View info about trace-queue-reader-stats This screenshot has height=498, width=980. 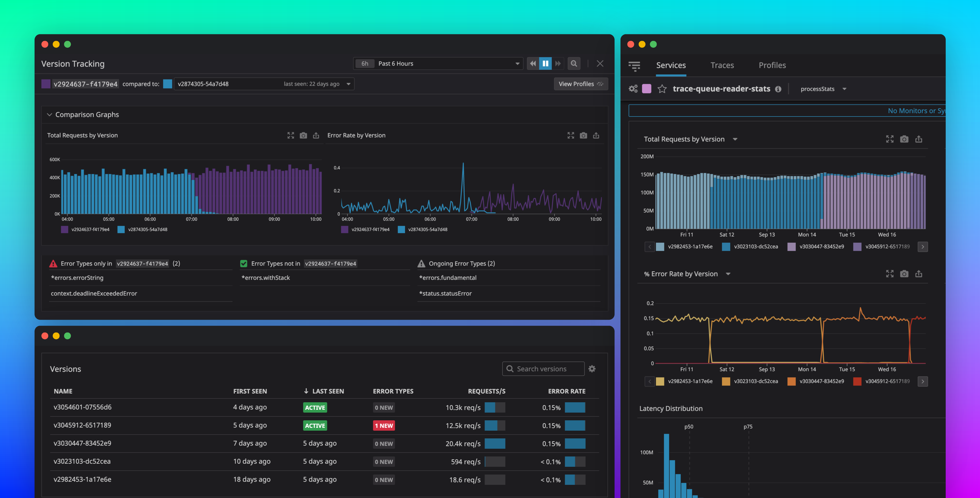[x=778, y=89]
